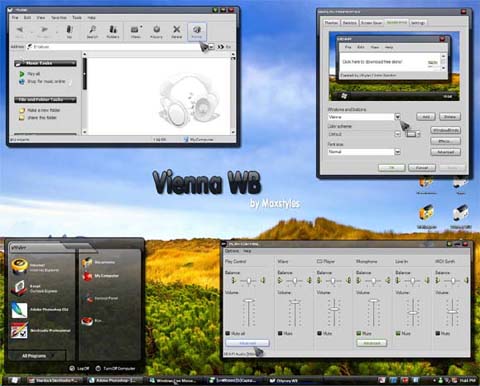Collapse the Music Tasks panel header

45,63
